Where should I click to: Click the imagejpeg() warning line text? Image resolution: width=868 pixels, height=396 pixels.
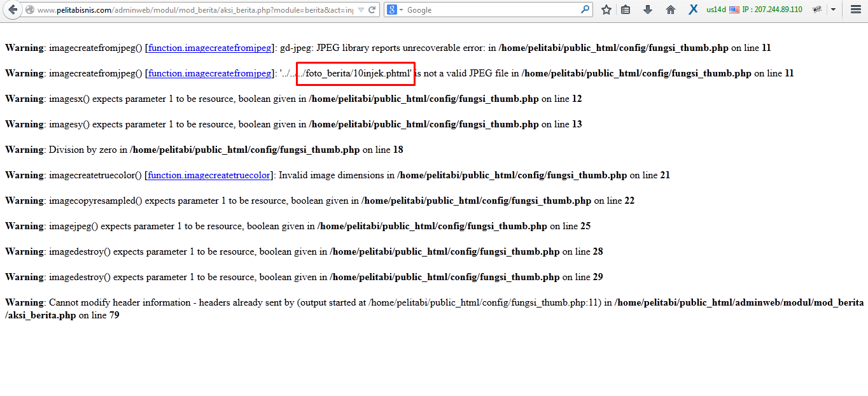(298, 226)
